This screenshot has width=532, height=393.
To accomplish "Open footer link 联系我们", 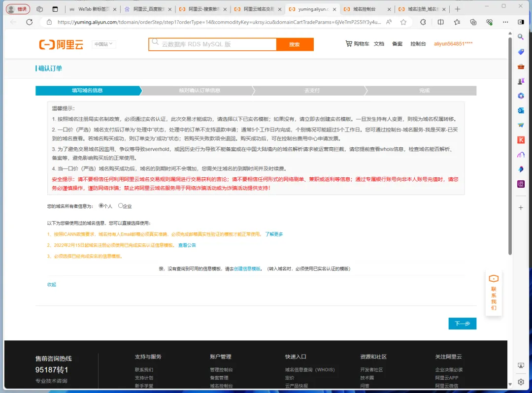I will point(144,369).
